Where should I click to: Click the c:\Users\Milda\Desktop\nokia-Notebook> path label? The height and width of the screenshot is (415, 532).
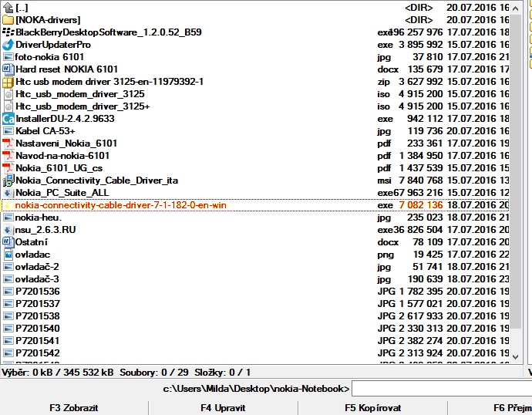tap(256, 389)
